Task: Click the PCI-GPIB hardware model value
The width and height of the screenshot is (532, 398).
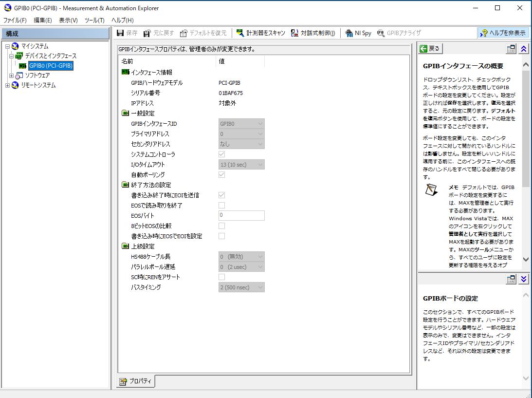Action: click(229, 83)
